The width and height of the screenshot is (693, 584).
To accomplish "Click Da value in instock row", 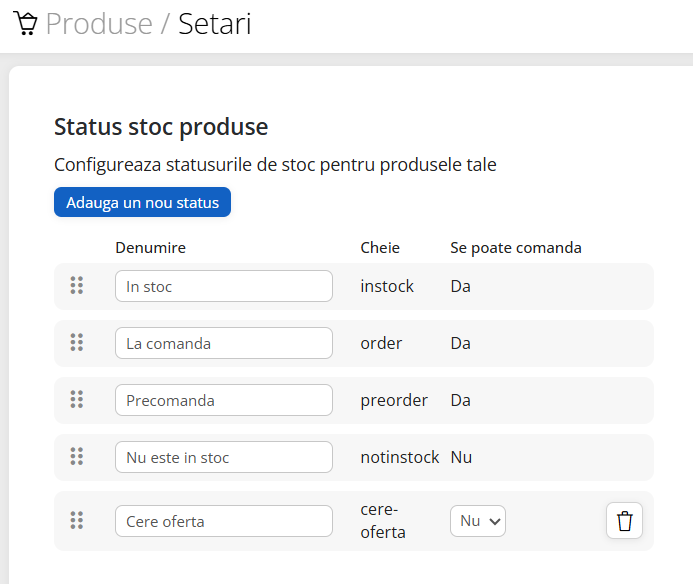I will pyautogui.click(x=461, y=286).
